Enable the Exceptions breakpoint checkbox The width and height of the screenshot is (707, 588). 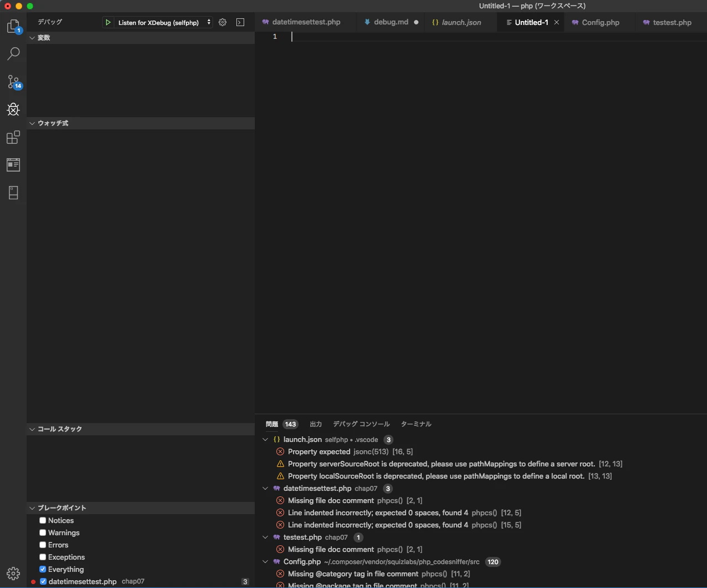(x=43, y=557)
